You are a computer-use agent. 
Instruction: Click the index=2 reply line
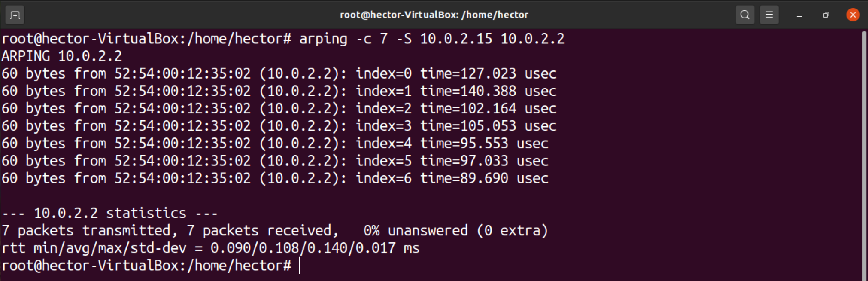279,108
